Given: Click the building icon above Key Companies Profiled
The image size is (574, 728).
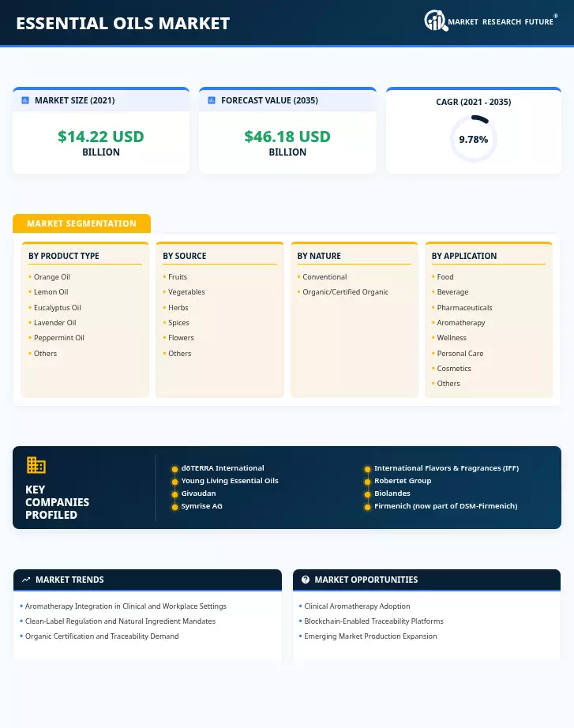Looking at the screenshot, I should 36,465.
